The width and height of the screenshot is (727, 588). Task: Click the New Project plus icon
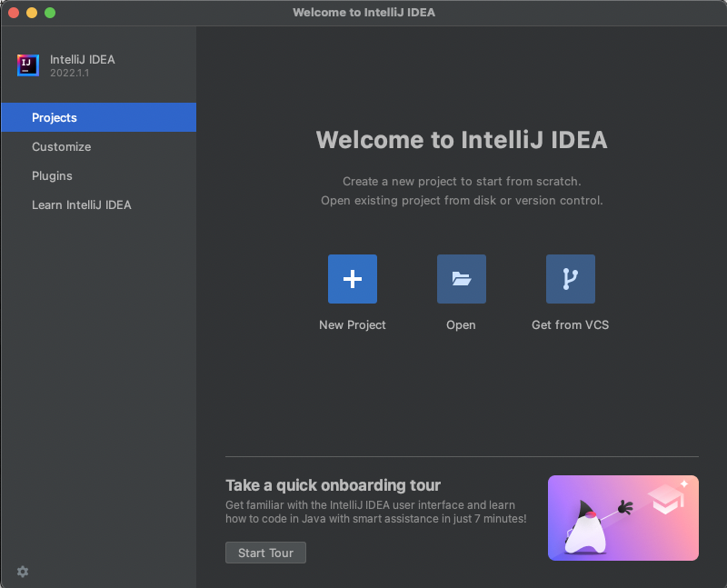353,279
